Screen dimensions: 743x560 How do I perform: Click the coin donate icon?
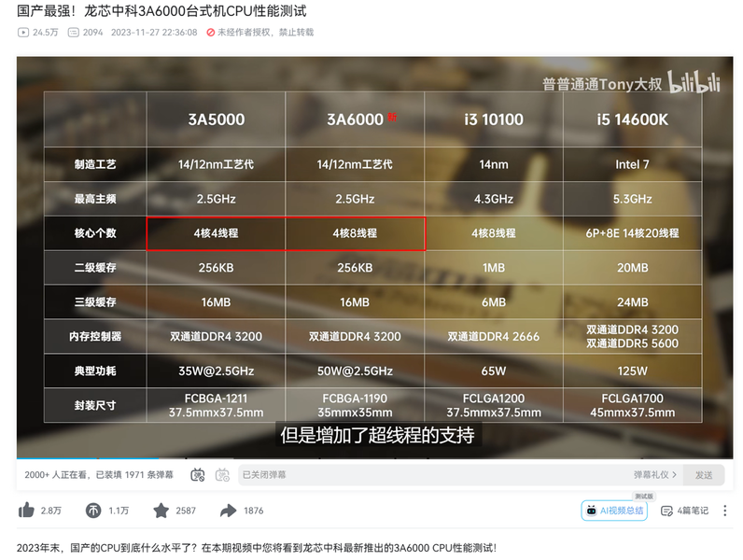coord(93,511)
